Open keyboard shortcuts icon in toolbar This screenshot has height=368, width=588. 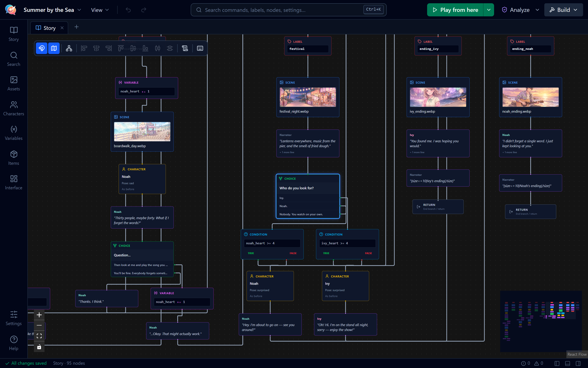[200, 48]
